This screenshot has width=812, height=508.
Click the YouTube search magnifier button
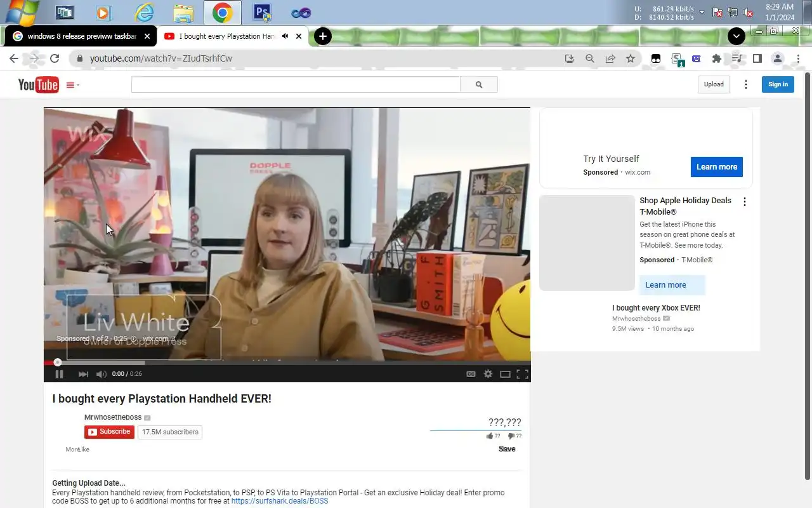point(479,84)
